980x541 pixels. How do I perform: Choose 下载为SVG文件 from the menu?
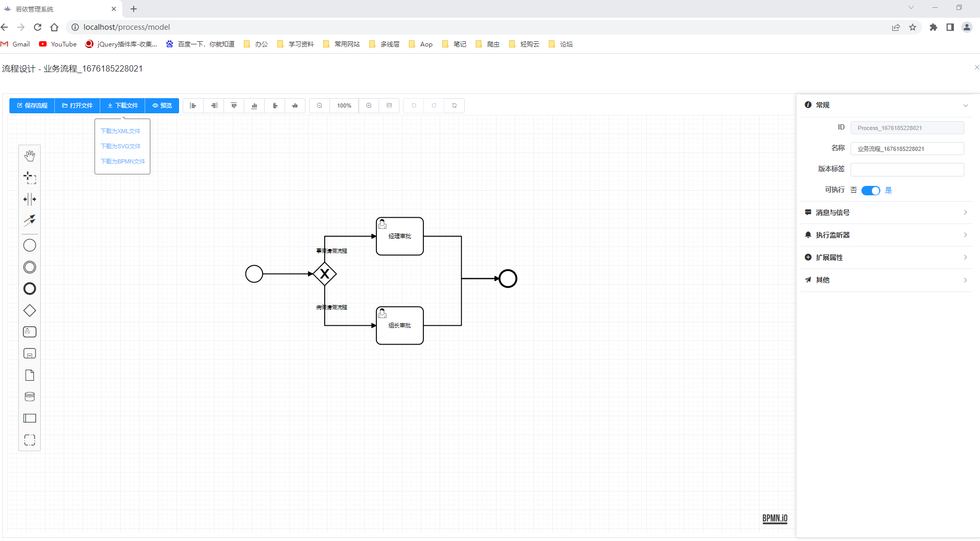coord(122,146)
